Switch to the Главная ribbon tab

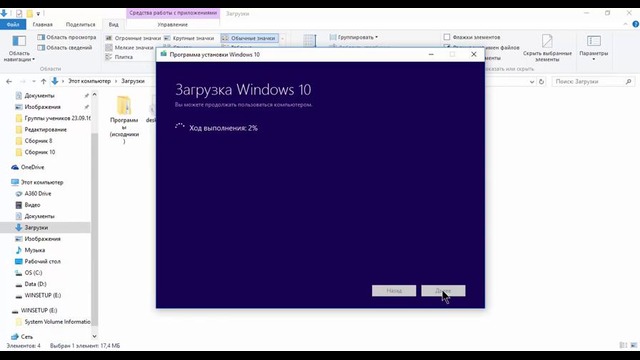pyautogui.click(x=42, y=24)
